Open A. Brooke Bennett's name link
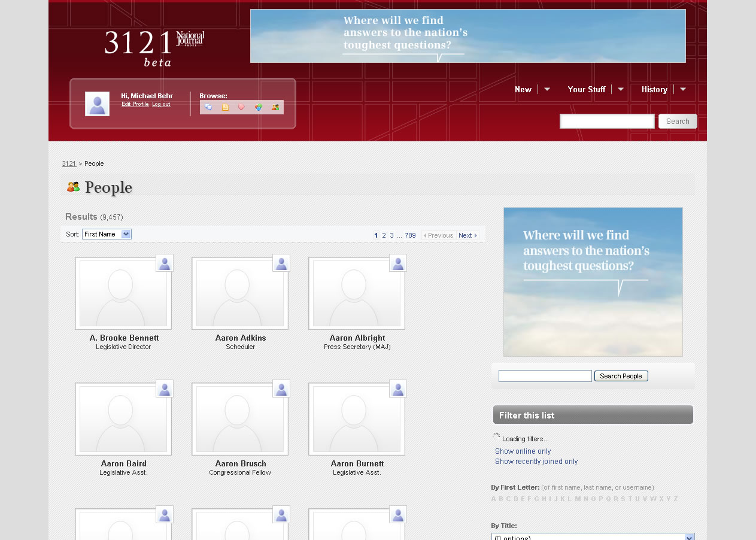 (124, 338)
